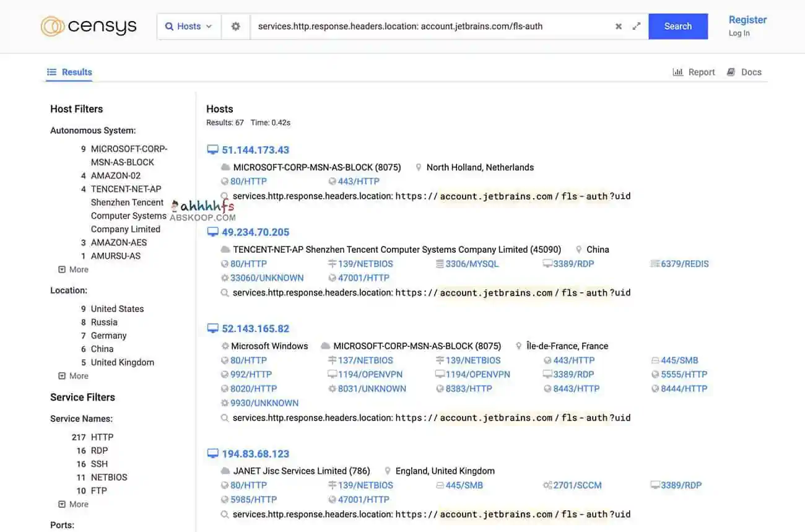Open the Docs book icon
This screenshot has width=805, height=532.
(x=731, y=72)
